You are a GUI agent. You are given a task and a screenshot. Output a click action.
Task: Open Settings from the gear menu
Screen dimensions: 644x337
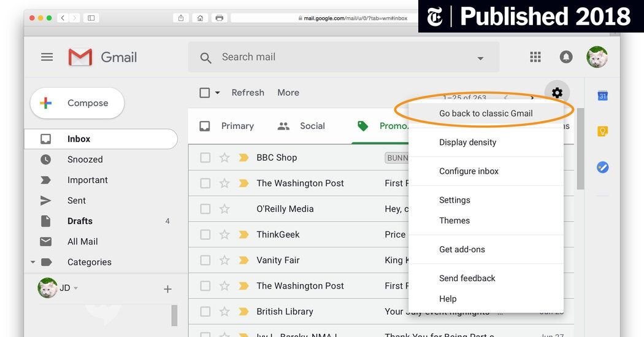coord(486,199)
